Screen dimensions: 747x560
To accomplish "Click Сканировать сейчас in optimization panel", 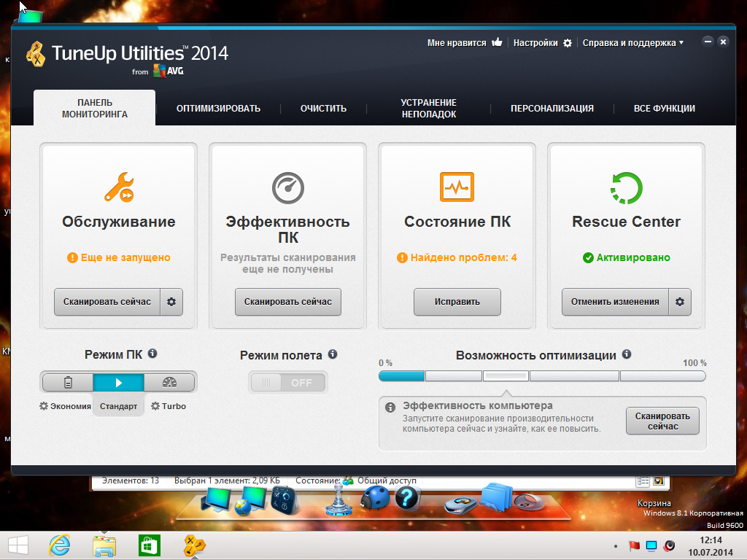I will (662, 421).
